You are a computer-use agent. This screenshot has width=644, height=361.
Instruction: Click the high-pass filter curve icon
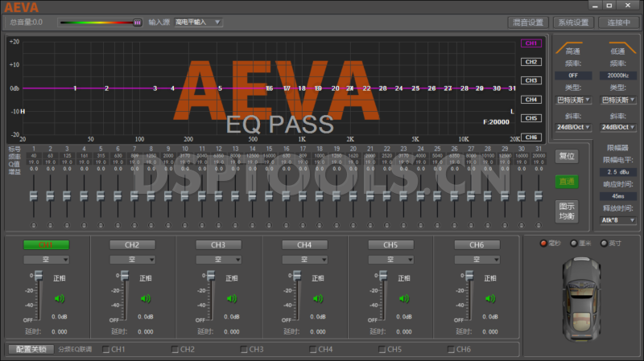569,47
